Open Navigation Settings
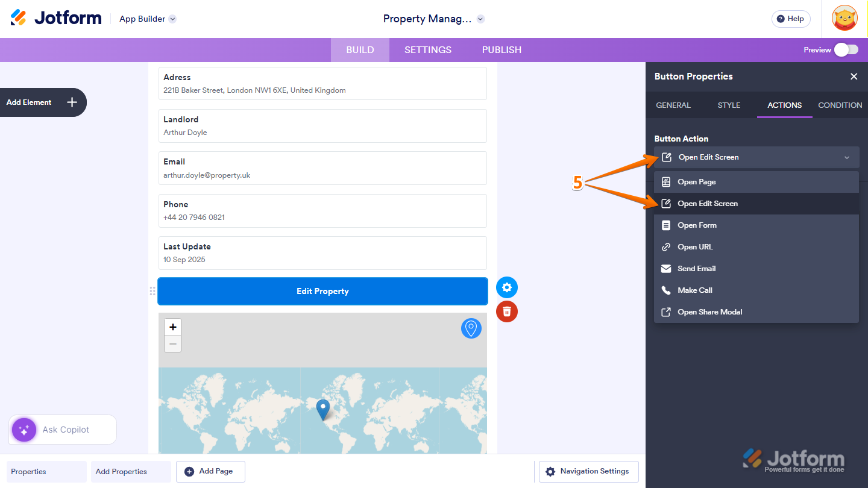 (588, 471)
